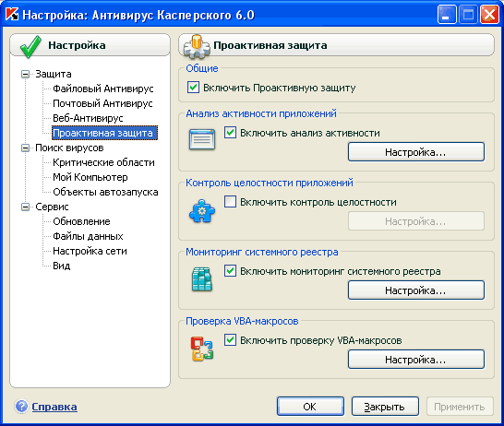Click the green checkmark Настройка header icon
This screenshot has width=504, height=426.
30,47
